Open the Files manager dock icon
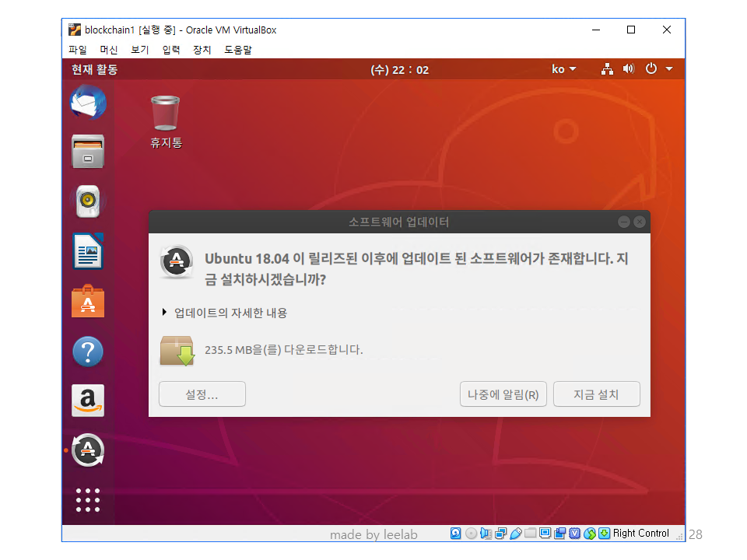747x560 pixels. [88, 152]
